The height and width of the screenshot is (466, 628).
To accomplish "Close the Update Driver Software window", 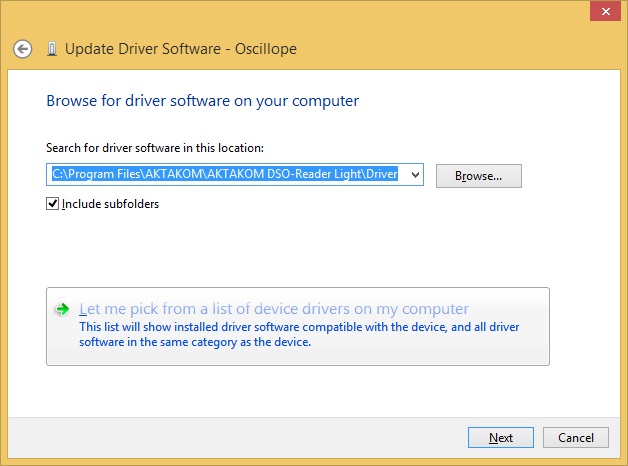I will pos(606,12).
